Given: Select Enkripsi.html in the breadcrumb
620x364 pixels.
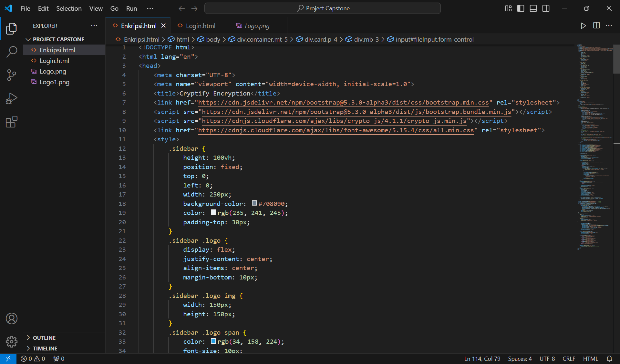Looking at the screenshot, I should tap(138, 39).
